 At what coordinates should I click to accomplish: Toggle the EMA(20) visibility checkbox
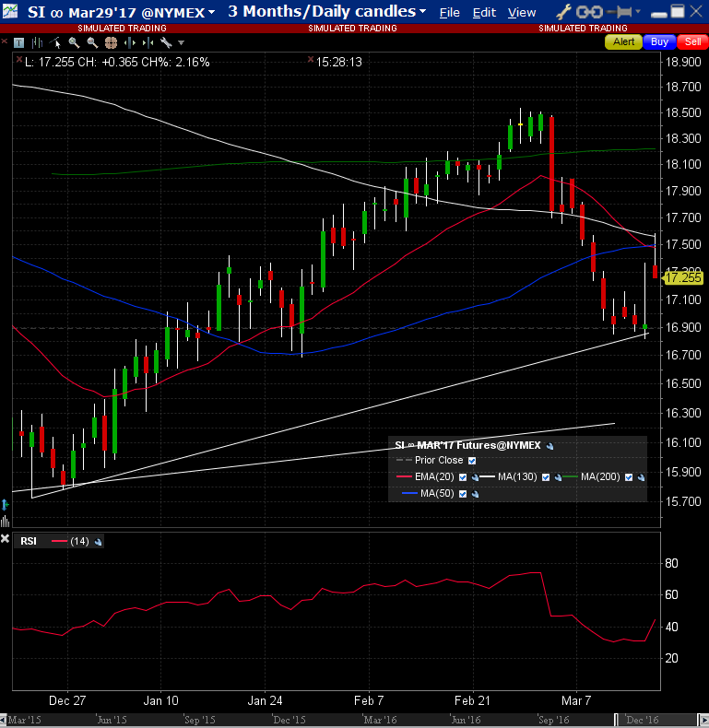[x=463, y=477]
